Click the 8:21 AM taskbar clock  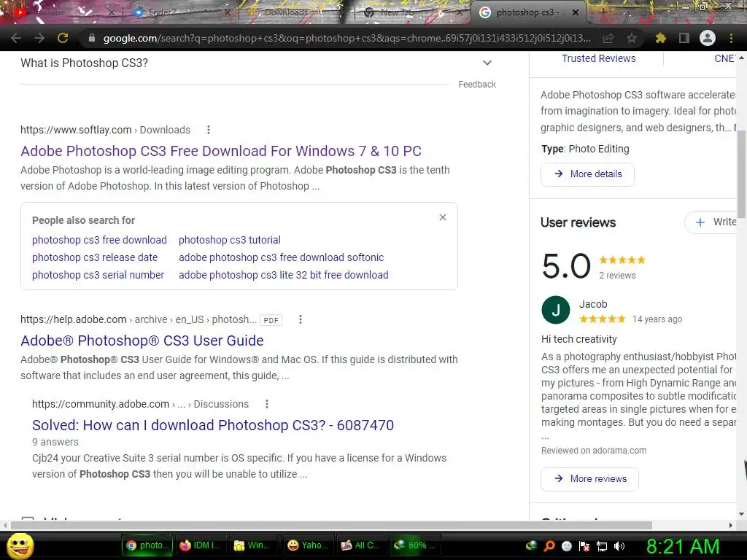tap(683, 546)
